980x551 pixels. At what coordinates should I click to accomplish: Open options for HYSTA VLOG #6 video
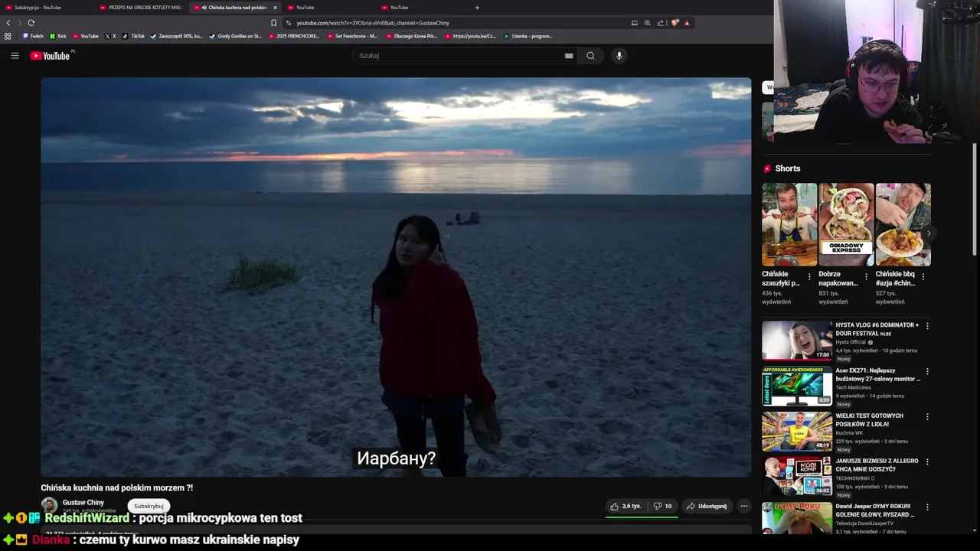927,326
